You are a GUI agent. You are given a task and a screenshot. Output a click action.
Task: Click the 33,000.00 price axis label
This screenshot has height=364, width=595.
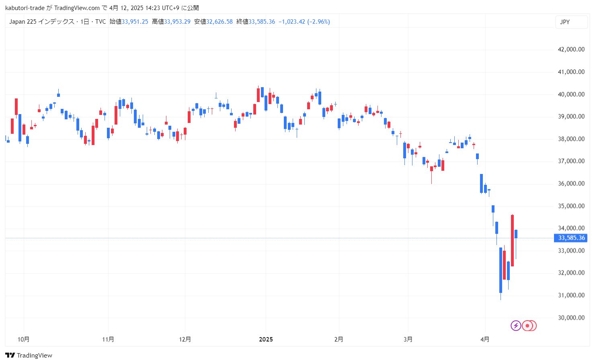[x=571, y=251]
